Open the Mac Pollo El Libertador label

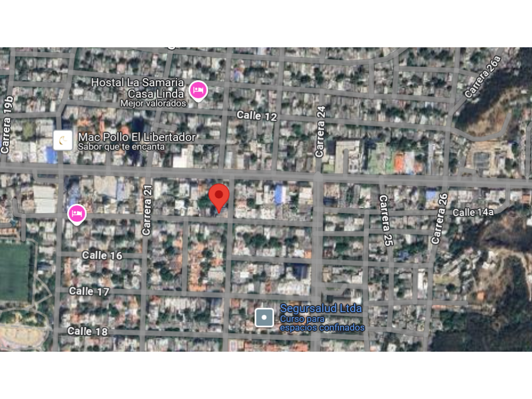[137, 137]
